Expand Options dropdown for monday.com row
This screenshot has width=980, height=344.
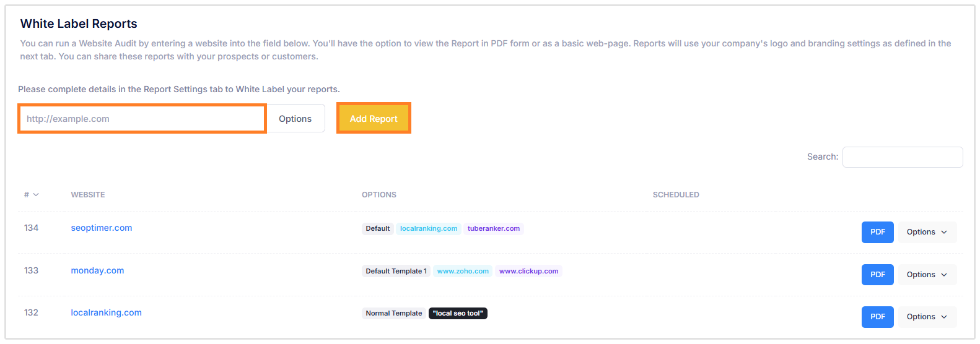coord(927,275)
